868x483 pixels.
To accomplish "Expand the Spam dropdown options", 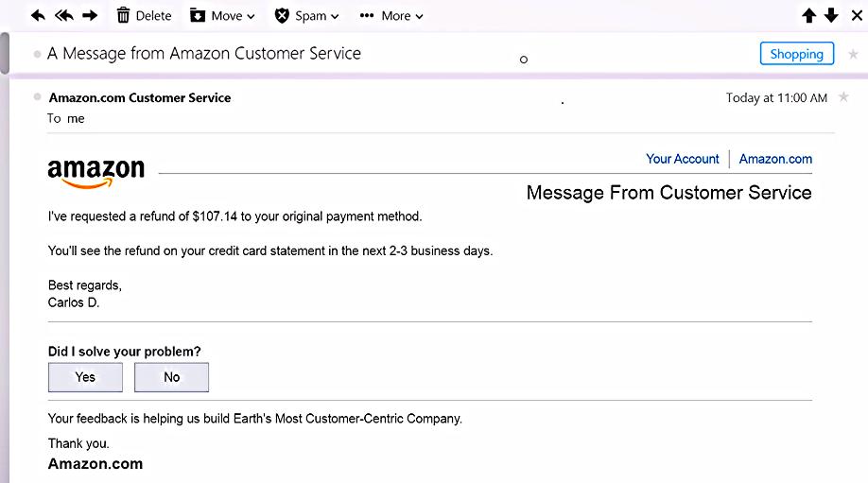I will (x=300, y=15).
